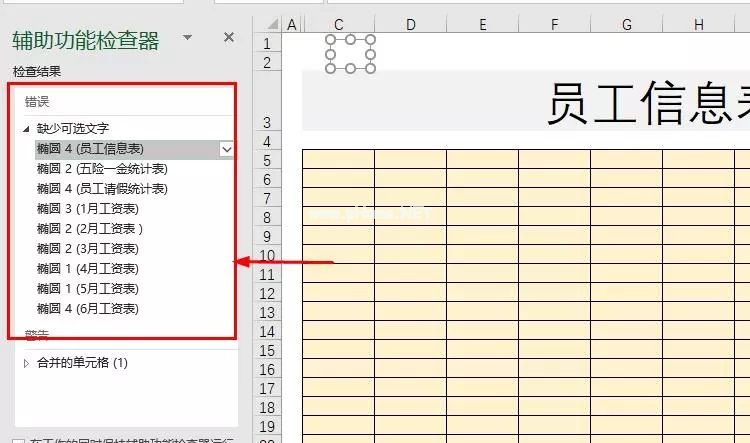
Task: Toggle the keep-checker-running checkbox at bottom
Action: pos(19,439)
